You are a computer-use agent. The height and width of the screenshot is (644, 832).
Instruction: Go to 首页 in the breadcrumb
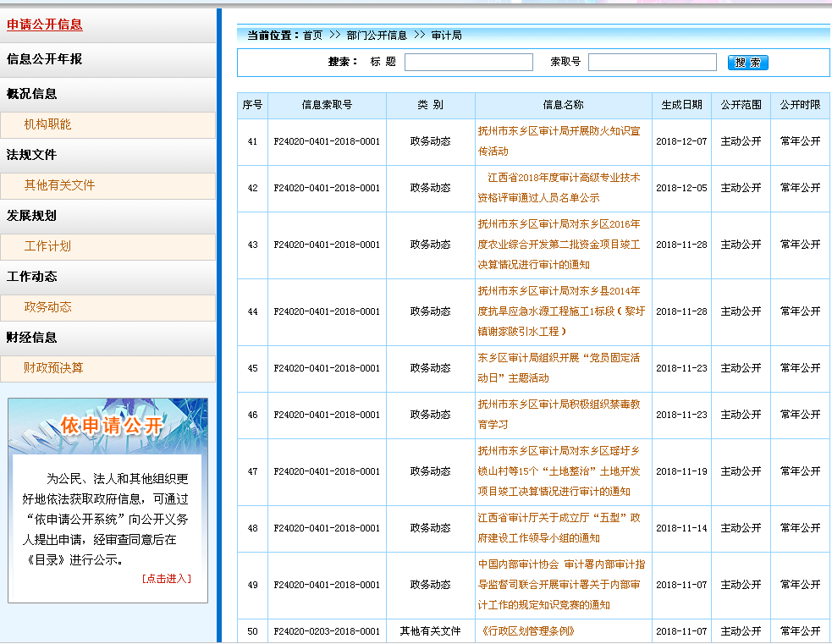312,36
